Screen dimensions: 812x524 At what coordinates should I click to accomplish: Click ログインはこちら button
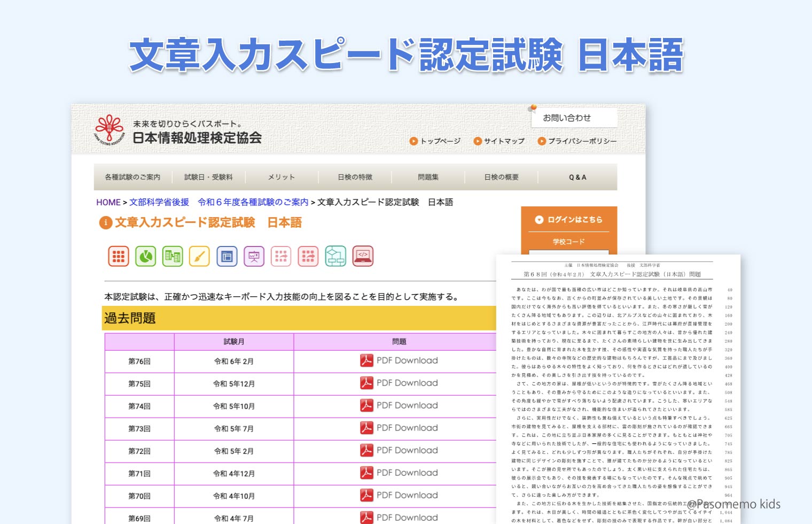[569, 220]
